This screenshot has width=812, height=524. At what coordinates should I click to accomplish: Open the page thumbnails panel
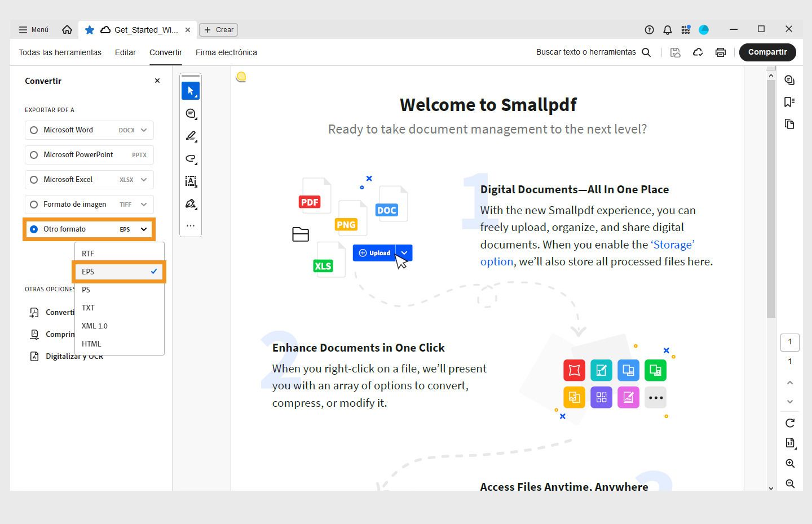pos(789,123)
